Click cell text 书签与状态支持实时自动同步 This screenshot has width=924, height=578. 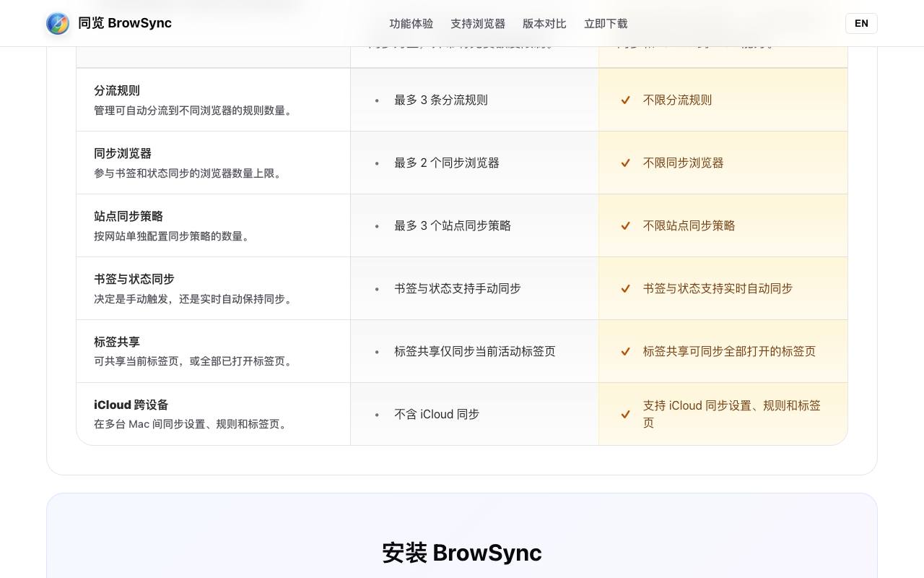coord(718,288)
